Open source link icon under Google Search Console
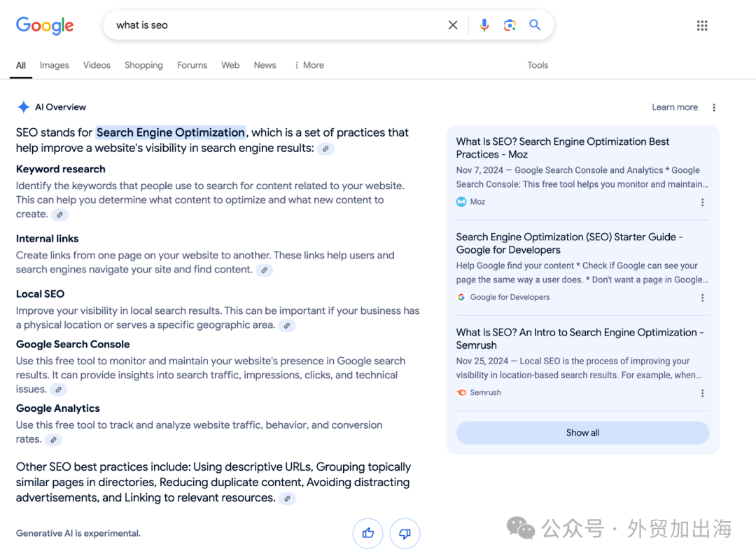Viewport: 756px width, 559px height. (58, 389)
